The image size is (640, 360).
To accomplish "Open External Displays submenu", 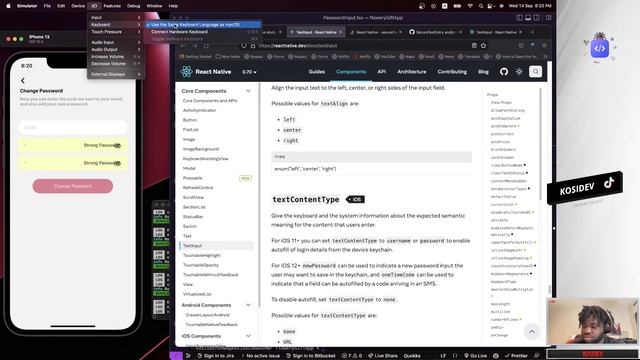I will point(116,74).
